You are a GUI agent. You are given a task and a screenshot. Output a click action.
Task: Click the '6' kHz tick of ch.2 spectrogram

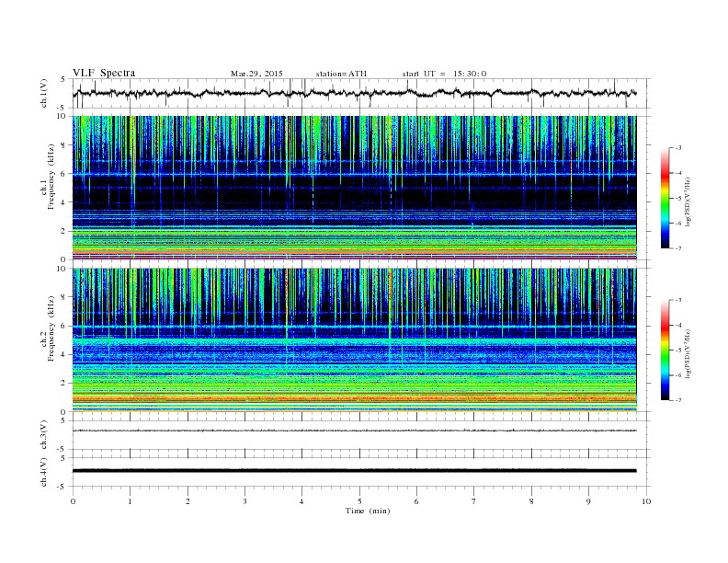click(x=64, y=326)
